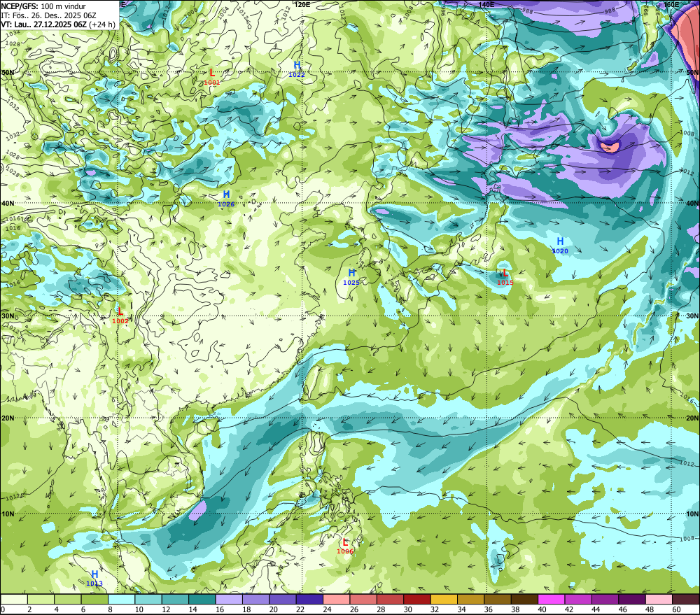Viewport: 700px width, 615px height.
Task: Click the blue H marker labeled 1026
Action: [x=226, y=195]
